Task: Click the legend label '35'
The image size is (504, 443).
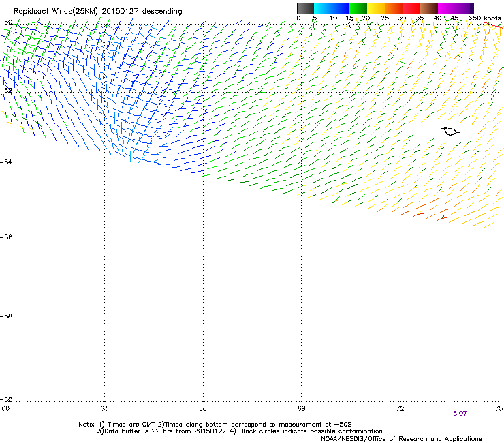Action: [x=420, y=18]
